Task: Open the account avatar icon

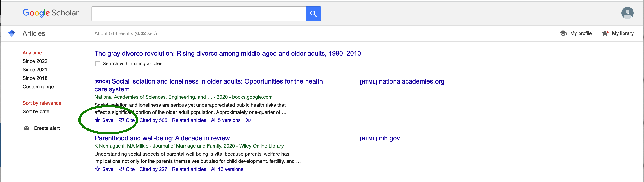Action: pos(627,13)
